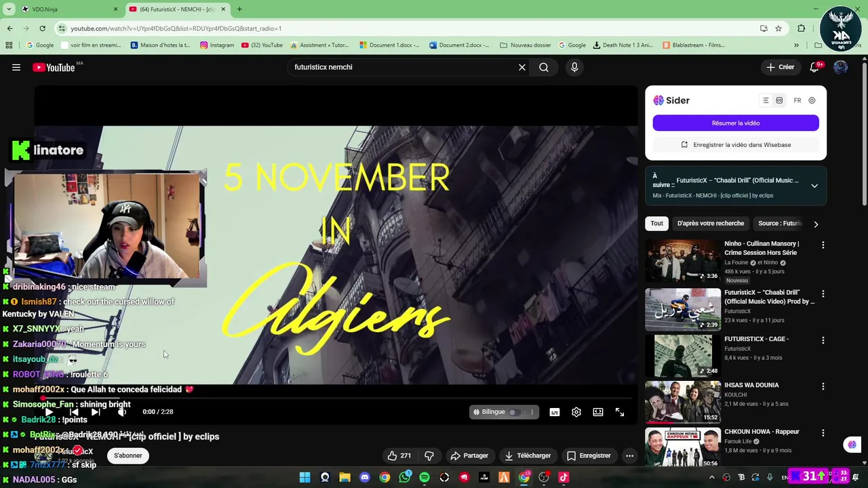Open Bilingue options three-dot menu
Image resolution: width=868 pixels, height=488 pixels.
(532, 412)
